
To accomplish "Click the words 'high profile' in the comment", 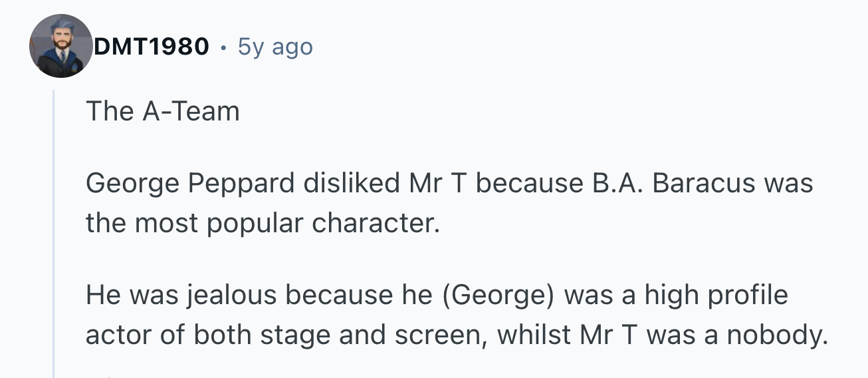I will (716, 295).
